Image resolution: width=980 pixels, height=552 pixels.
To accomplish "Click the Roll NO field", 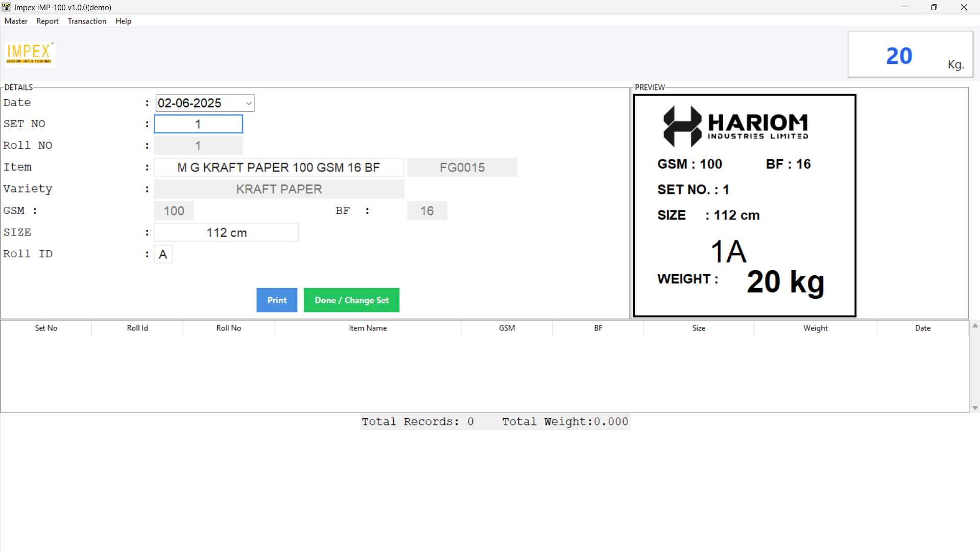I will point(198,146).
